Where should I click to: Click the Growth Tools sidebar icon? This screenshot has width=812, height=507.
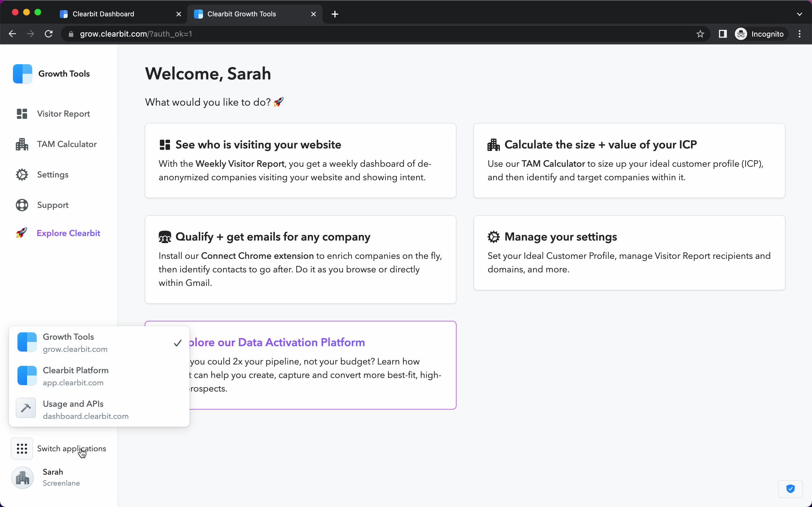click(x=22, y=74)
